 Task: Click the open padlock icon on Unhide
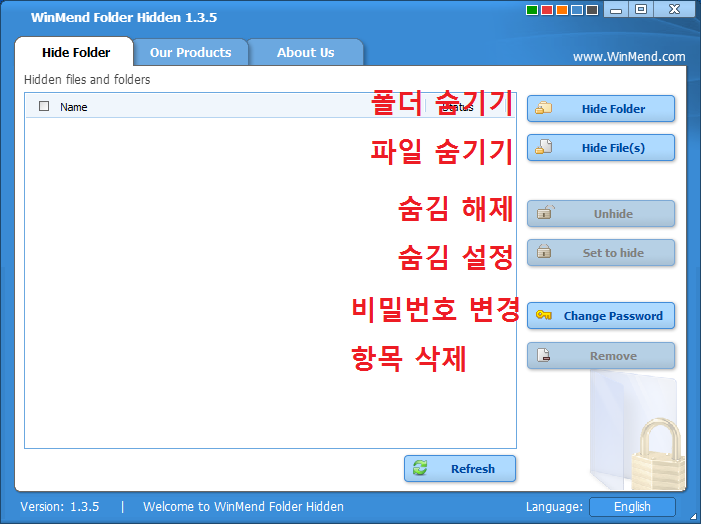545,212
